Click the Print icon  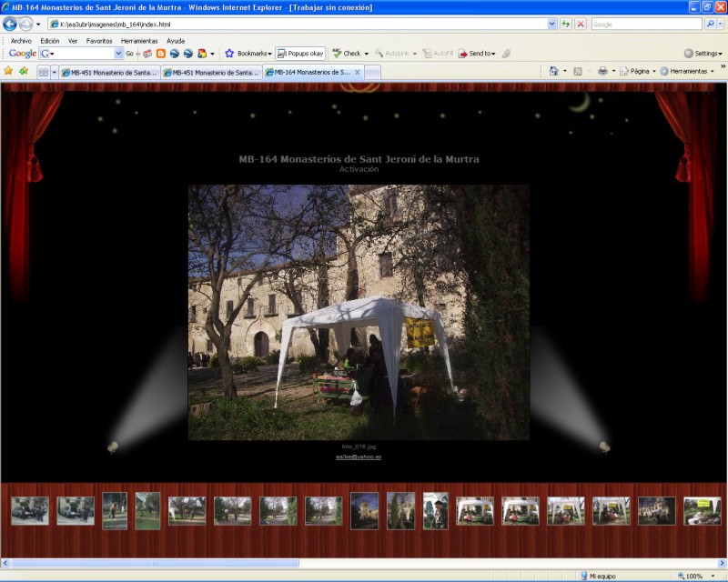tap(602, 71)
